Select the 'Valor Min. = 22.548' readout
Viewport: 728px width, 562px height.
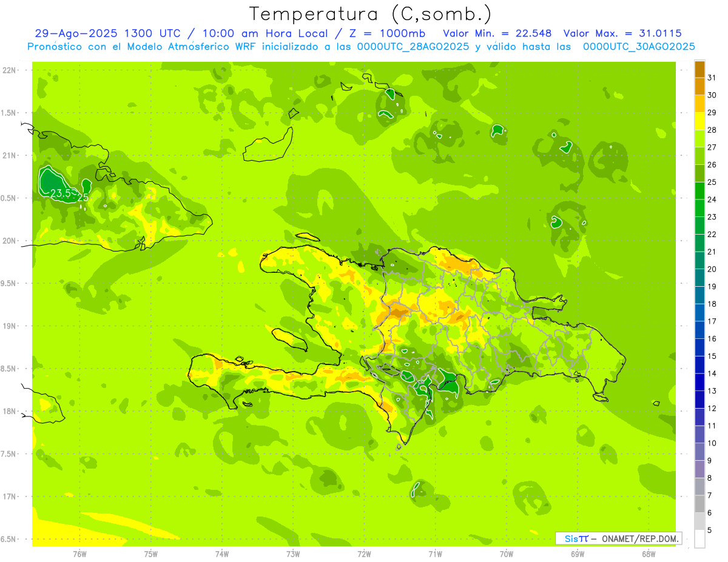click(497, 33)
